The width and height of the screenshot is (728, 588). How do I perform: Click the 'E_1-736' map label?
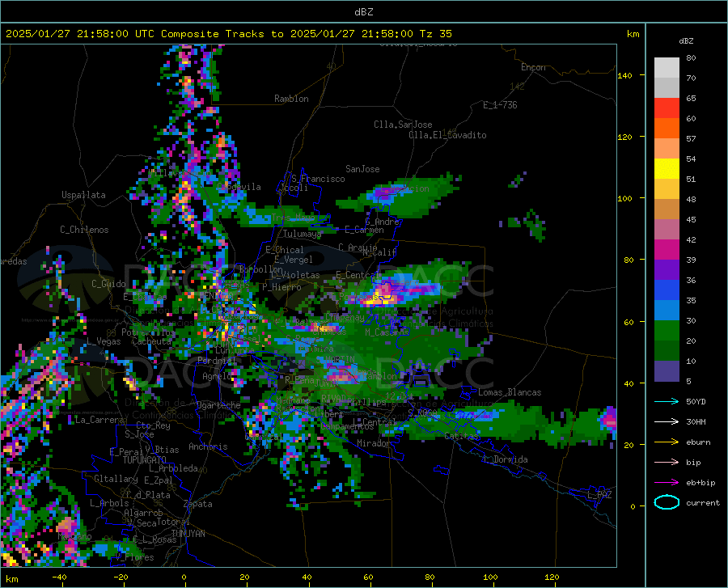[x=500, y=105]
